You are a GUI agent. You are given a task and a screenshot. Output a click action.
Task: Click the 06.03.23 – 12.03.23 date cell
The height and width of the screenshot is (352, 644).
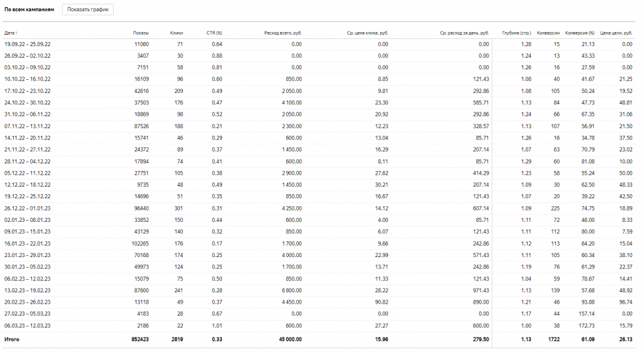point(27,325)
